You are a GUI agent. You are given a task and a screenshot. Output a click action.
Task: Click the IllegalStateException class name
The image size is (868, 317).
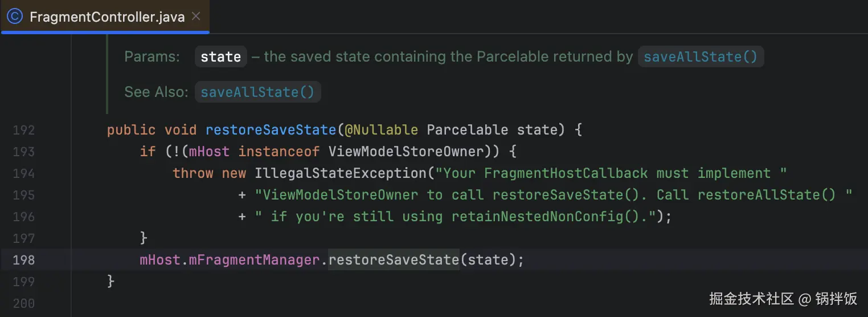click(x=339, y=173)
